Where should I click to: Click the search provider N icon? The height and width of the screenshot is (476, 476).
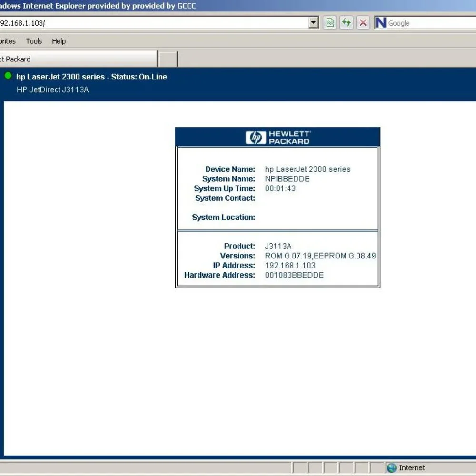380,23
